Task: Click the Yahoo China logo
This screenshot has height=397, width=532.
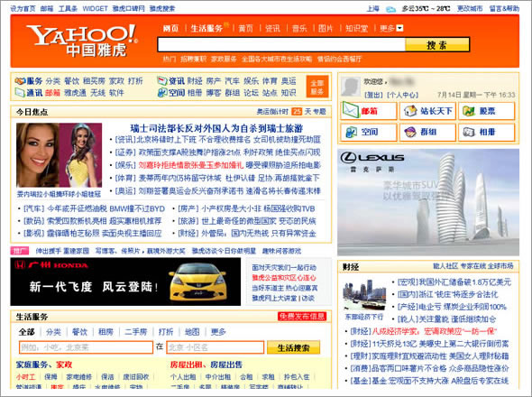Action: click(x=81, y=40)
